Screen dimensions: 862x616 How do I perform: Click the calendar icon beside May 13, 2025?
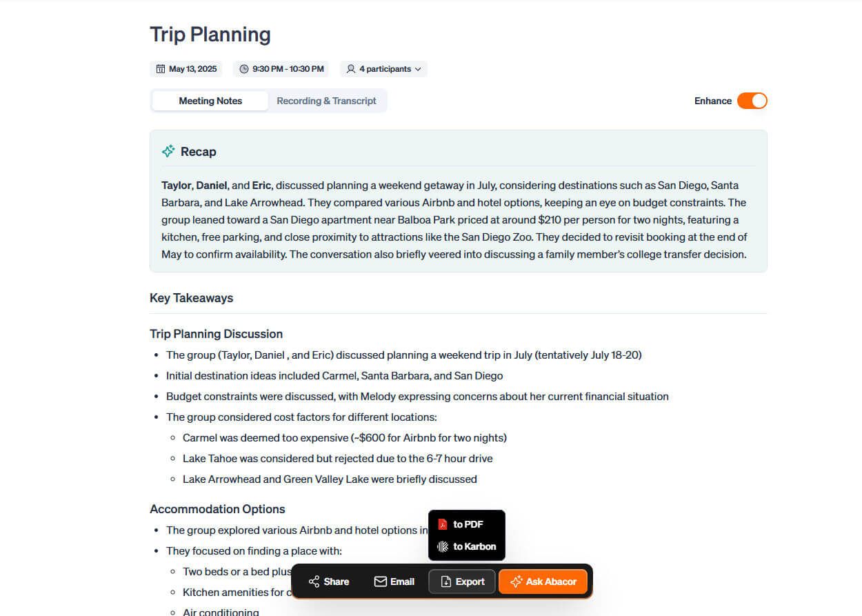[x=161, y=69]
